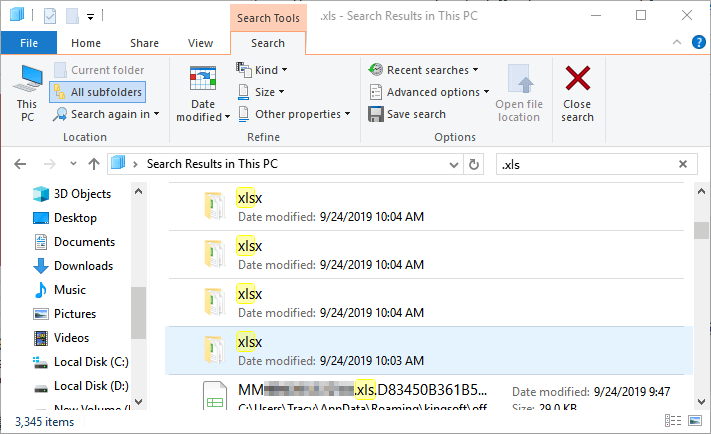Open the Date modified calendar filter
Viewport: 711px width, 434px height.
pyautogui.click(x=203, y=93)
